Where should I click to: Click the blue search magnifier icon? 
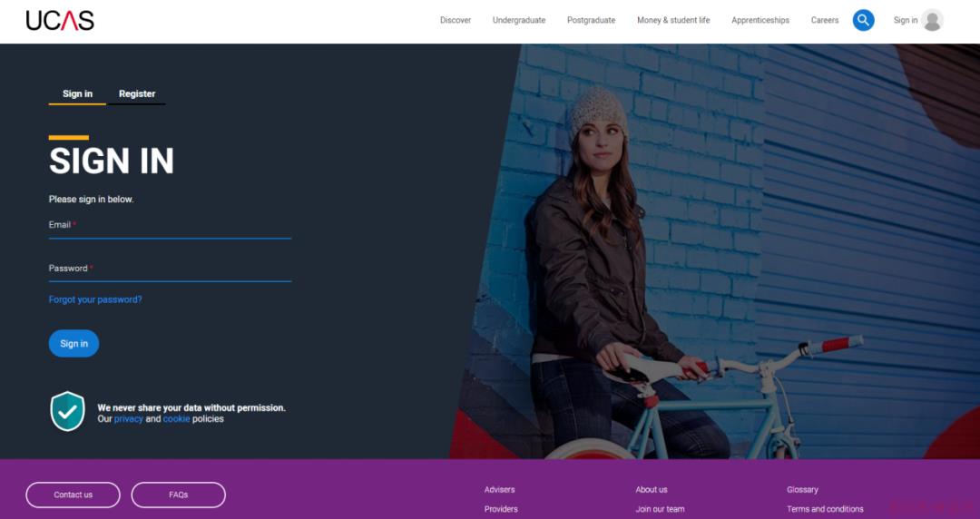point(863,20)
